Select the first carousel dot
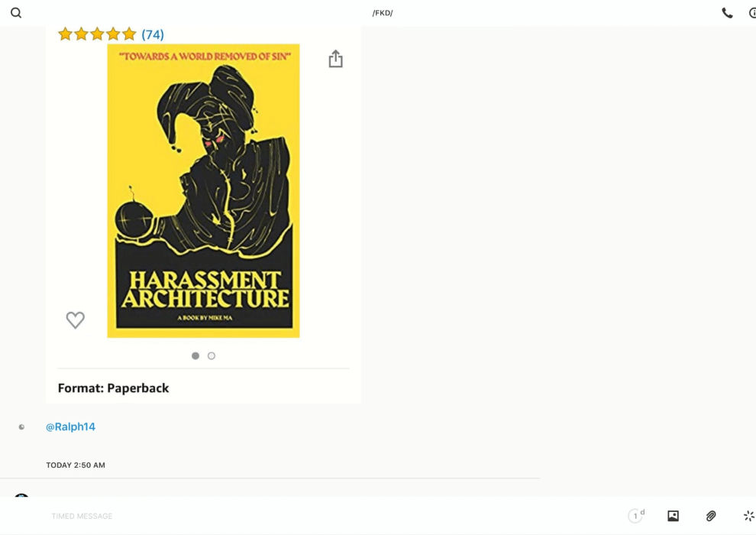The height and width of the screenshot is (535, 756). coord(195,356)
